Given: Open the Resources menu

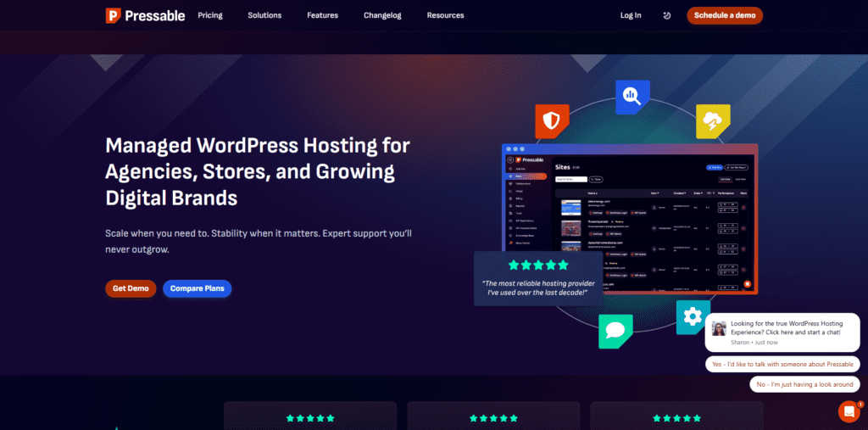Looking at the screenshot, I should (x=446, y=15).
